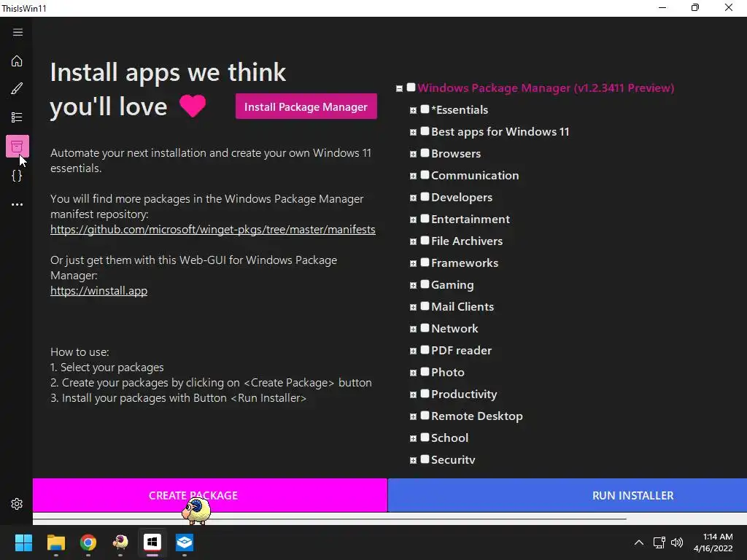Select the Entertainment tree label
Viewport: 747px width, 560px height.
click(x=471, y=219)
